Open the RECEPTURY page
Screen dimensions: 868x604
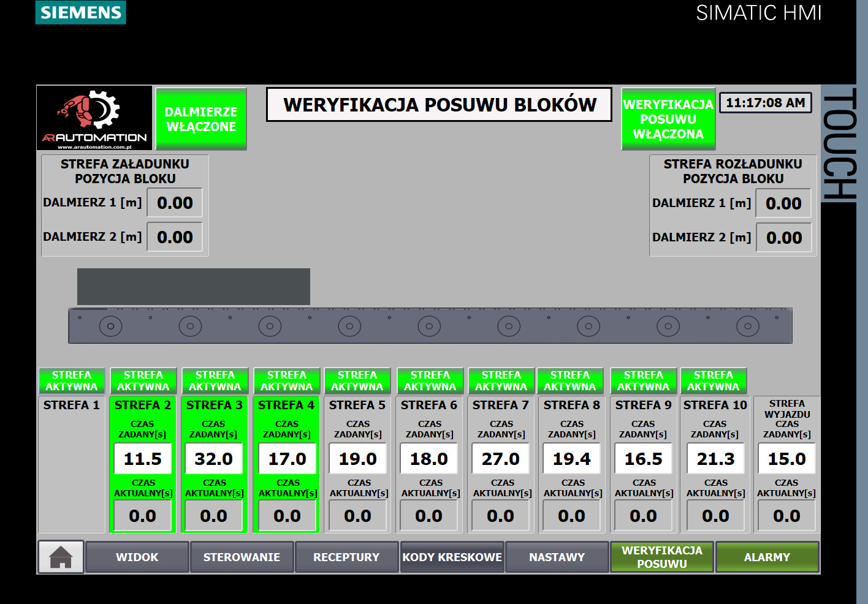point(346,556)
